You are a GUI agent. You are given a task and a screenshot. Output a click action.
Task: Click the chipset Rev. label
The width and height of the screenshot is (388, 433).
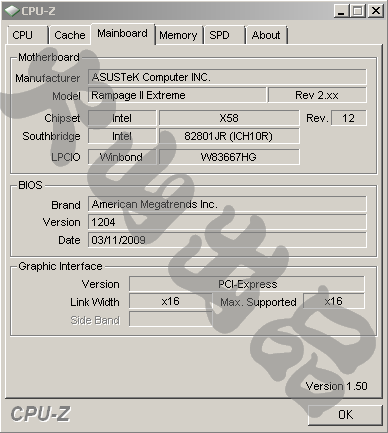317,118
